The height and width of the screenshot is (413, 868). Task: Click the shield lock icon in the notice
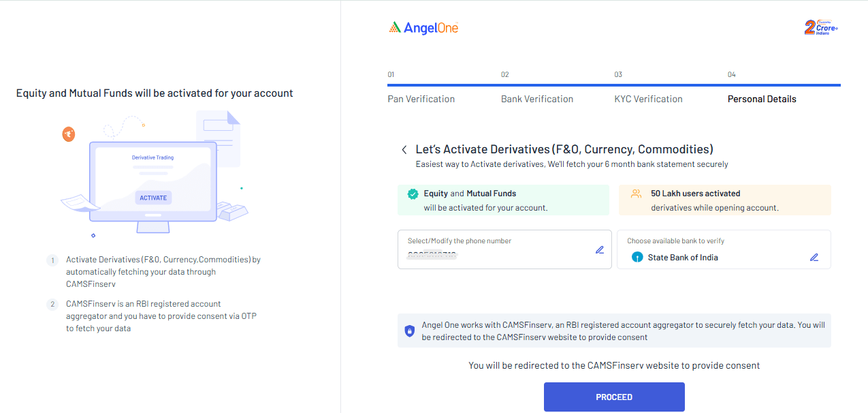tap(409, 331)
